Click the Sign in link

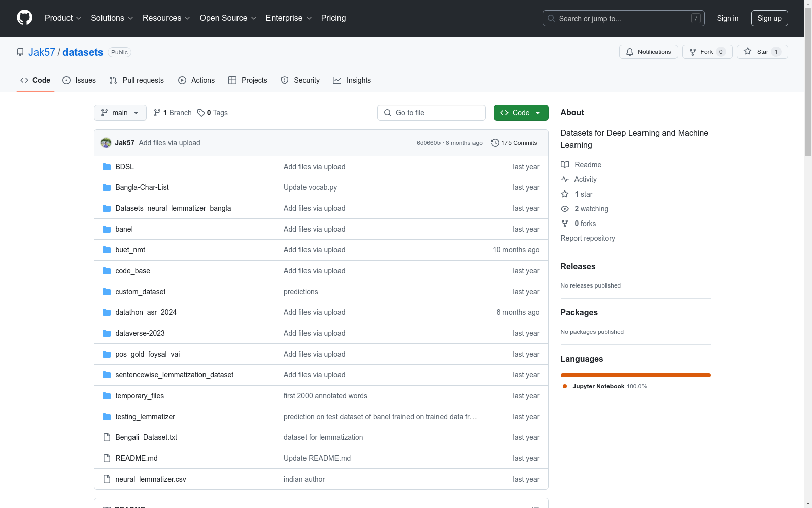click(x=728, y=18)
